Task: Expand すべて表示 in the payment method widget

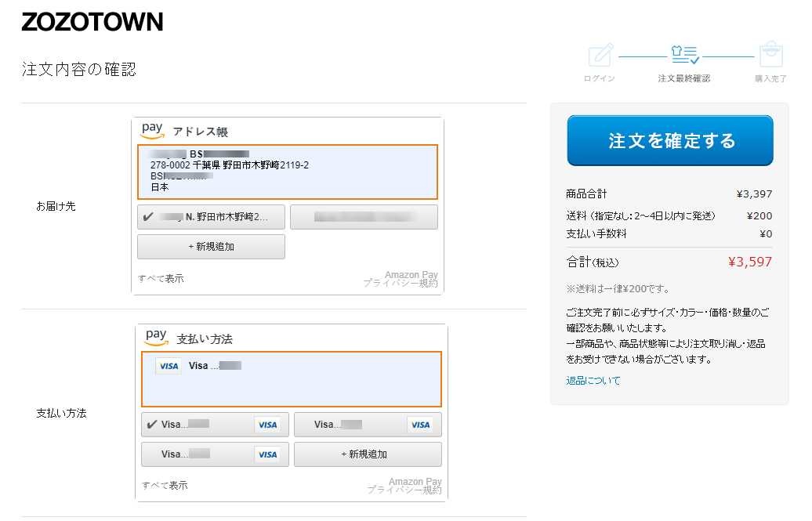Action: tap(165, 486)
